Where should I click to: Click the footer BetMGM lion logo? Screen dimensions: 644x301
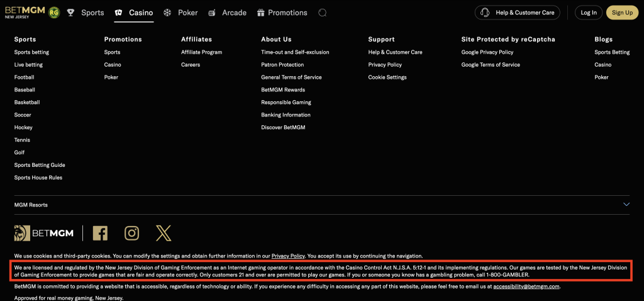(44, 233)
